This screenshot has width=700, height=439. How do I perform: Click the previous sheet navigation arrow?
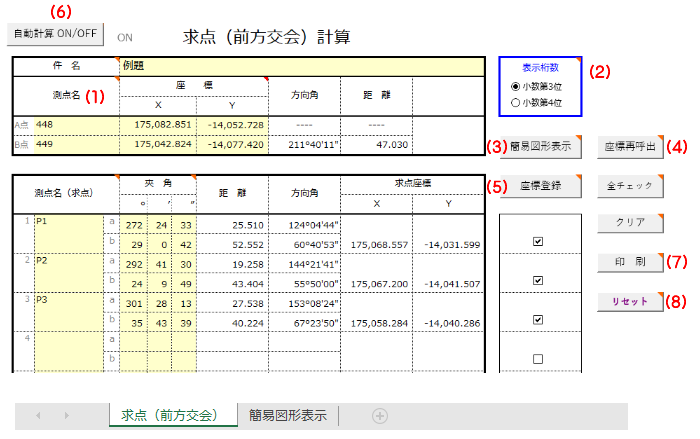tap(38, 416)
